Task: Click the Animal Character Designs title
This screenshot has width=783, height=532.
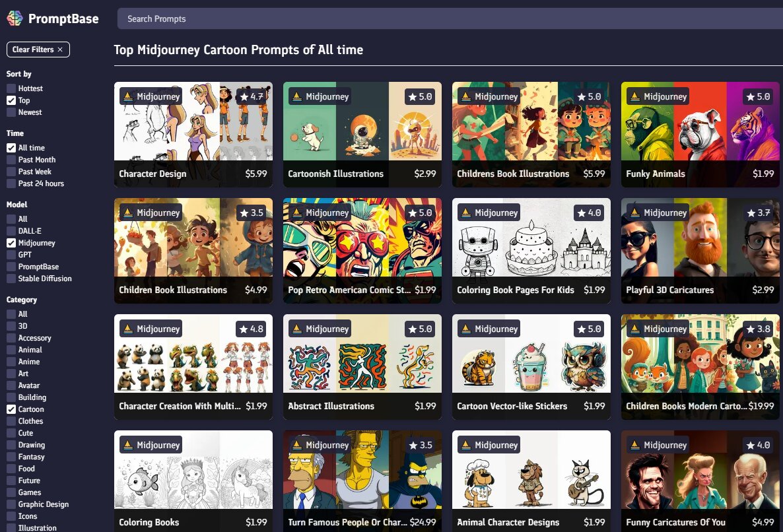Action: pos(508,523)
